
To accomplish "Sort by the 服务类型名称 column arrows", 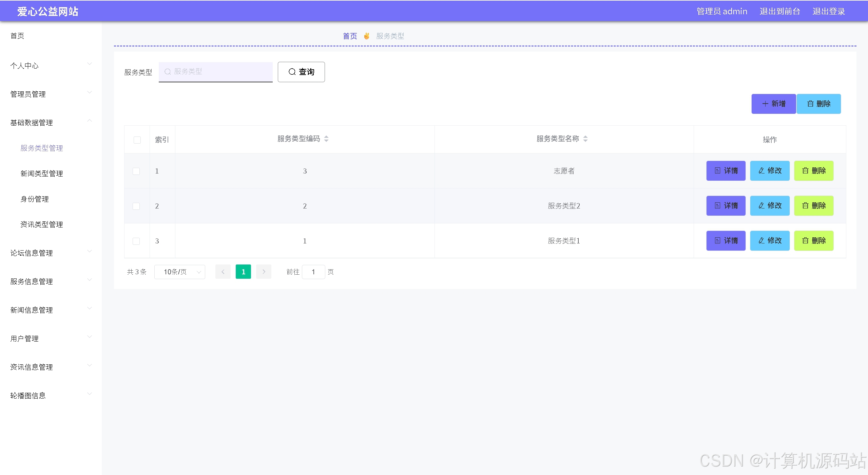I will tap(585, 139).
